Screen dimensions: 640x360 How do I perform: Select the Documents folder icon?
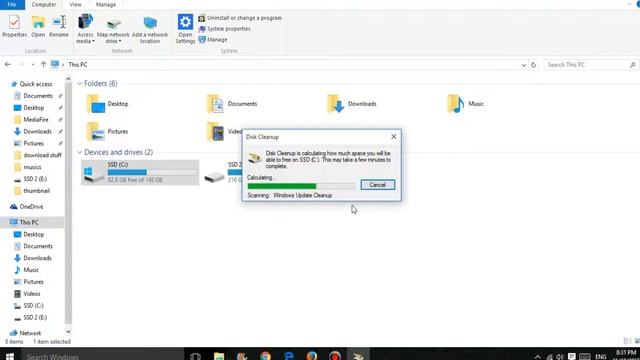[216, 104]
